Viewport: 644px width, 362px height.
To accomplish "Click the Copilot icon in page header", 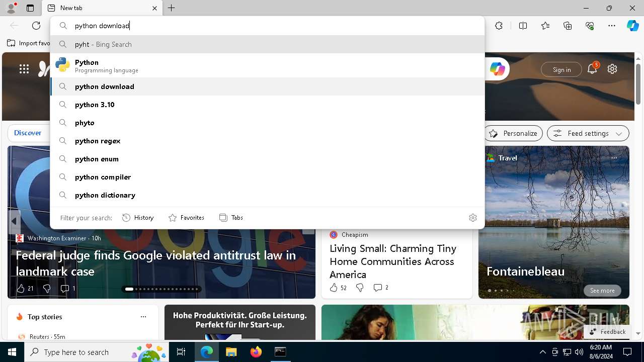I will click(498, 69).
